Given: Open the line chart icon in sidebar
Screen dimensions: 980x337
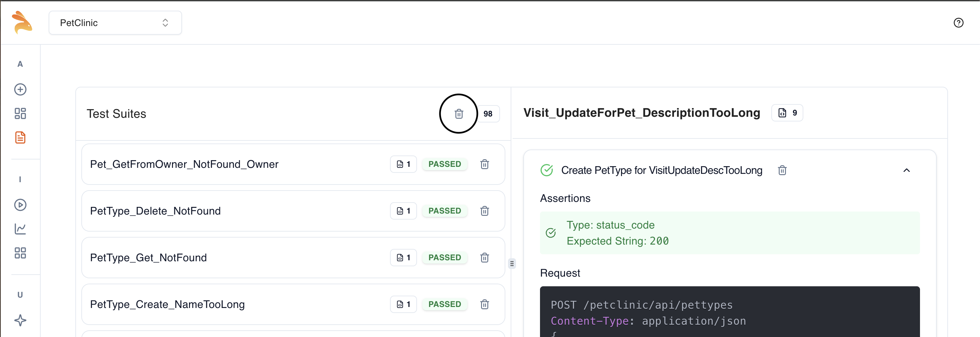Looking at the screenshot, I should [20, 229].
